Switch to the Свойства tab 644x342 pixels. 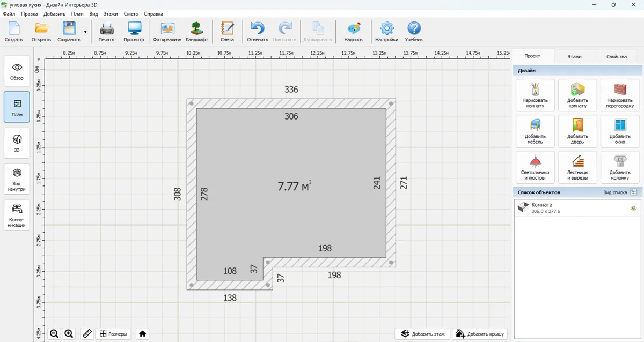pos(616,56)
